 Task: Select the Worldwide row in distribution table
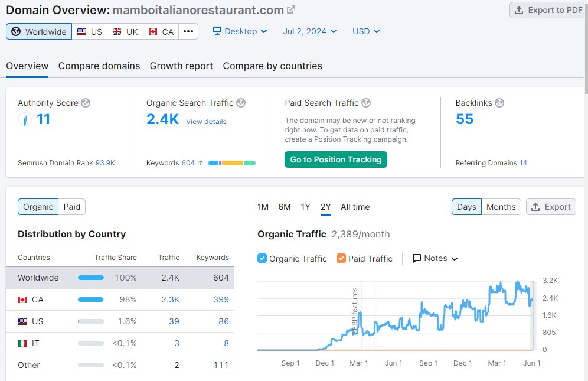(x=120, y=278)
